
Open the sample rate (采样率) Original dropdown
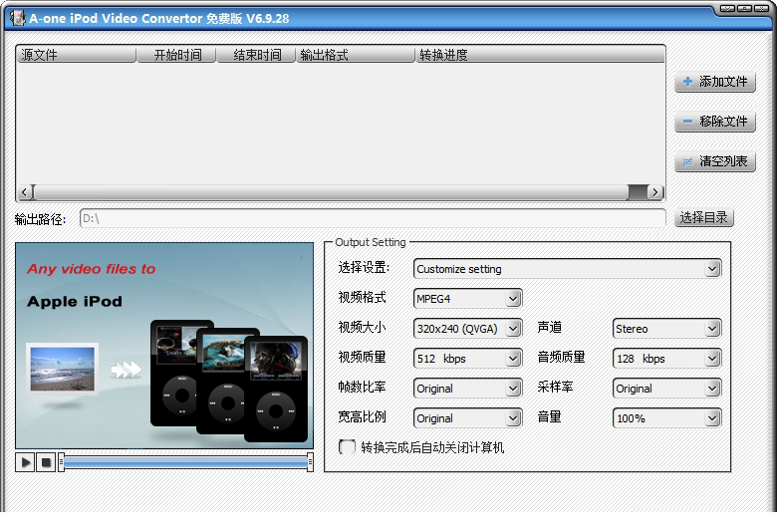coord(667,388)
